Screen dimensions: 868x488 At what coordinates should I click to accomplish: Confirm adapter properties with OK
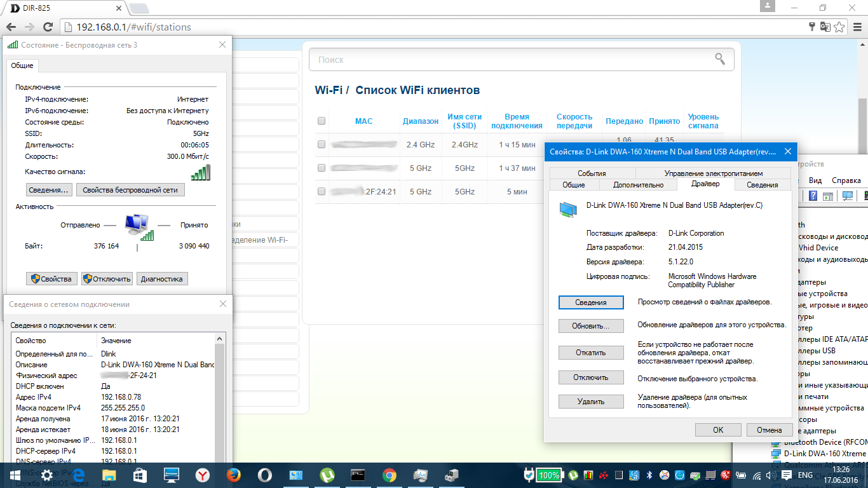click(x=718, y=430)
